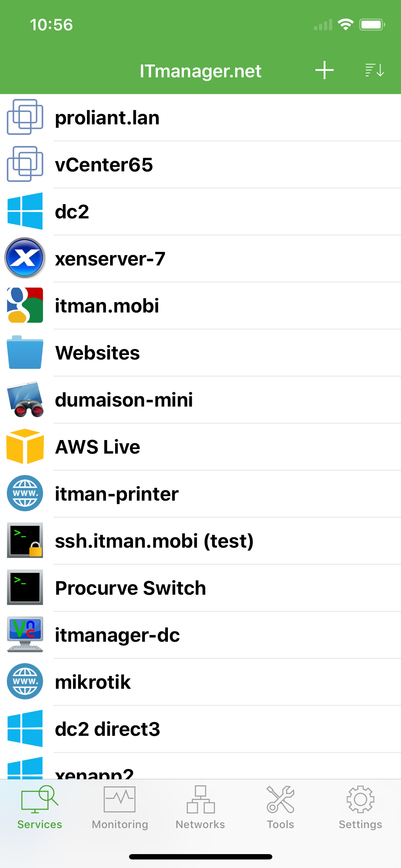Select the itman-printer entry
This screenshot has height=868, width=401.
click(x=117, y=494)
